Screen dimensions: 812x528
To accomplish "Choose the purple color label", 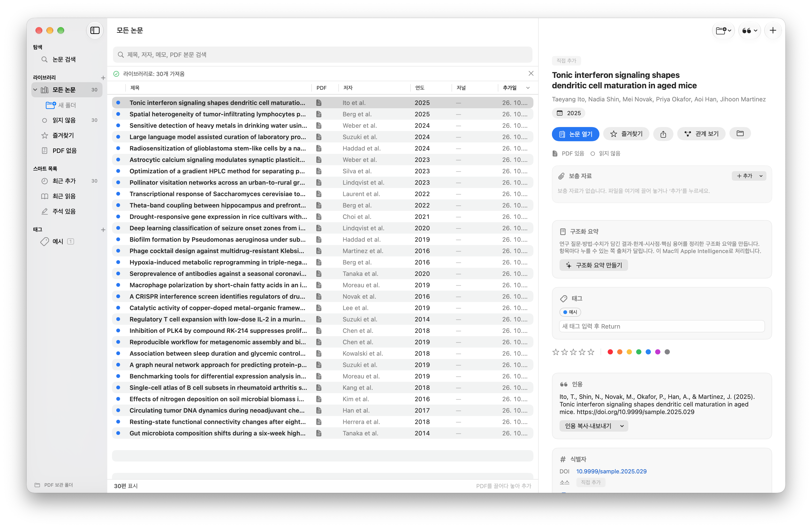I will [x=658, y=352].
